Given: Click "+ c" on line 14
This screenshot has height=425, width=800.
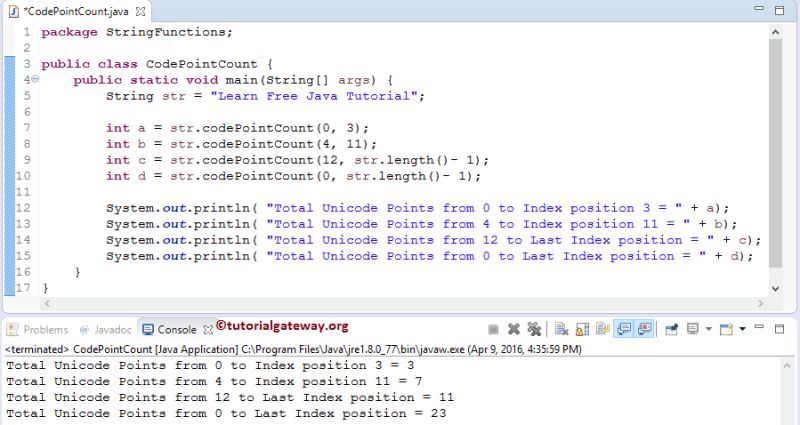Looking at the screenshot, I should (733, 240).
